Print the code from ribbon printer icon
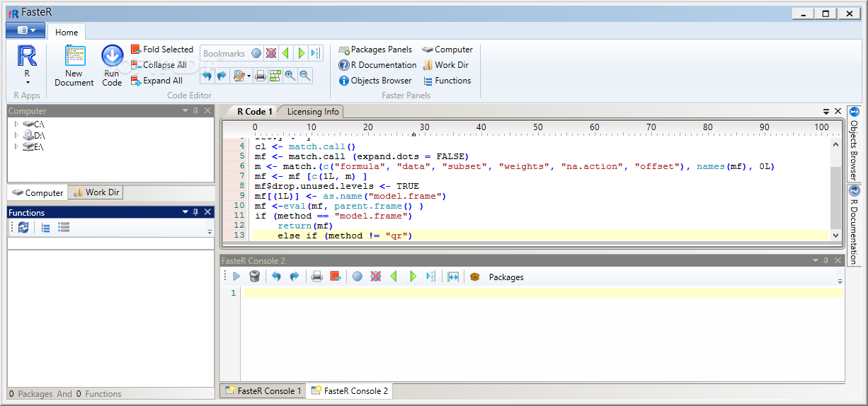Viewport: 868px width, 406px height. click(260, 76)
